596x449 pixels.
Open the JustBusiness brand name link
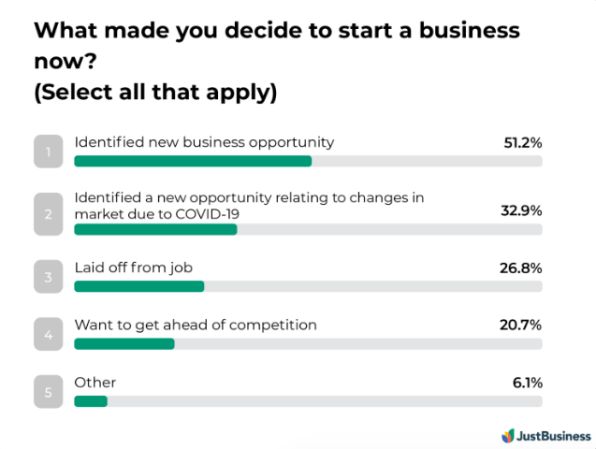554,436
